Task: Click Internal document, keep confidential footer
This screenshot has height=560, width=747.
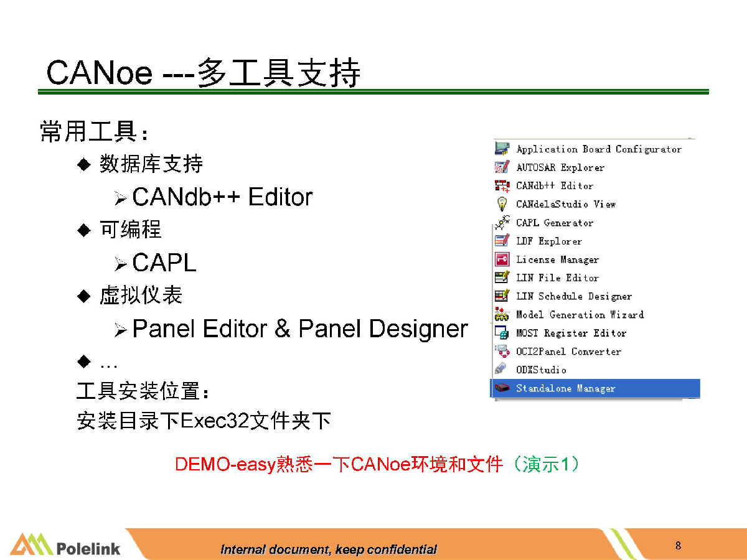Action: [329, 549]
